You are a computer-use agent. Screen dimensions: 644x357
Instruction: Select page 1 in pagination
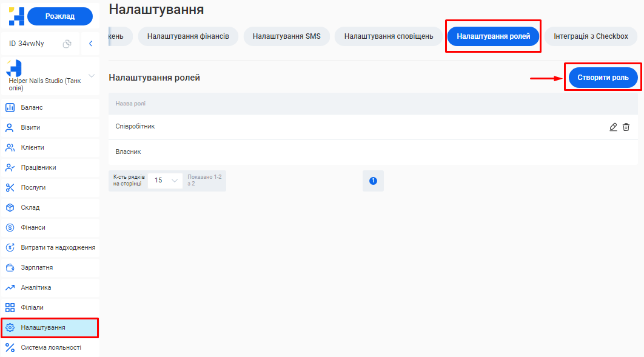373,181
